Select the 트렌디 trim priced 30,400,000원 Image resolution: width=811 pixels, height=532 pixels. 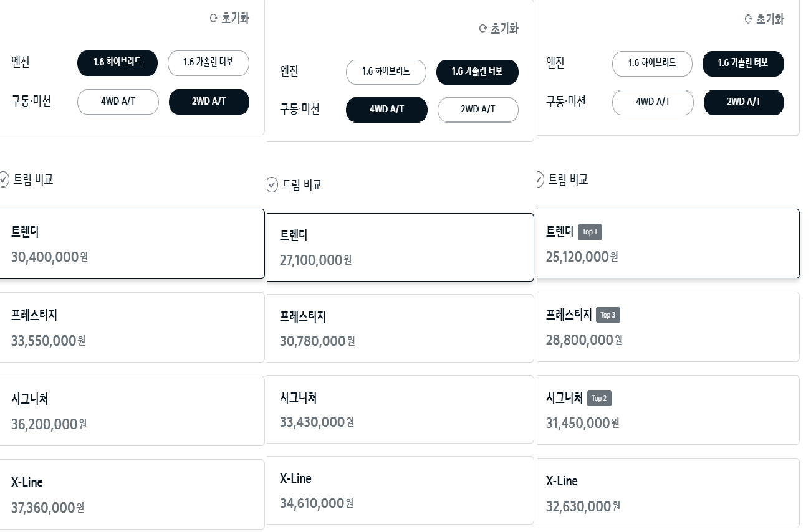click(x=132, y=244)
